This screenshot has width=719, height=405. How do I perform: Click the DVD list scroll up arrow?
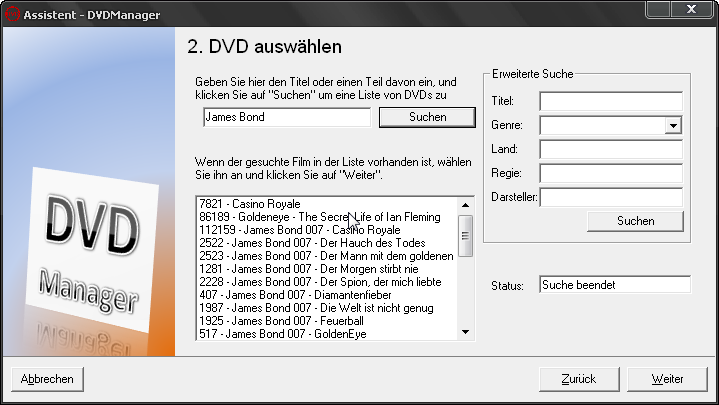tap(465, 205)
